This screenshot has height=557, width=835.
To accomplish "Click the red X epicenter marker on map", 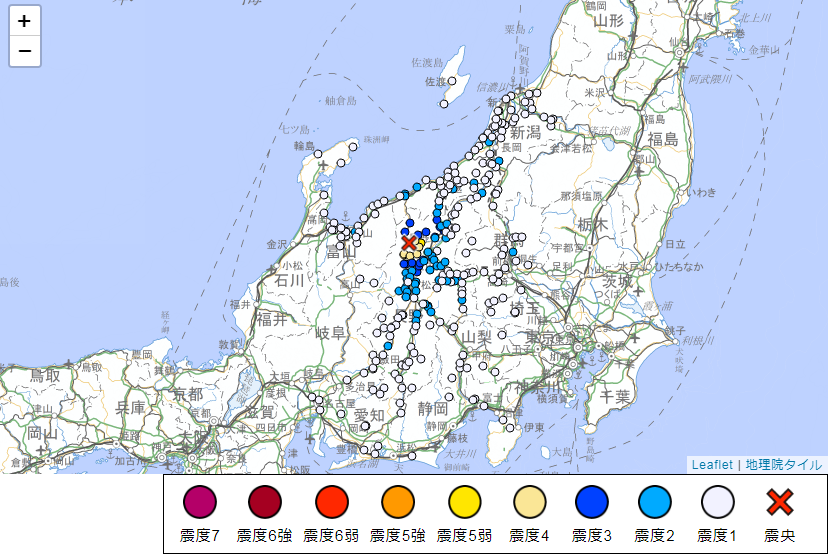I will pos(409,242).
